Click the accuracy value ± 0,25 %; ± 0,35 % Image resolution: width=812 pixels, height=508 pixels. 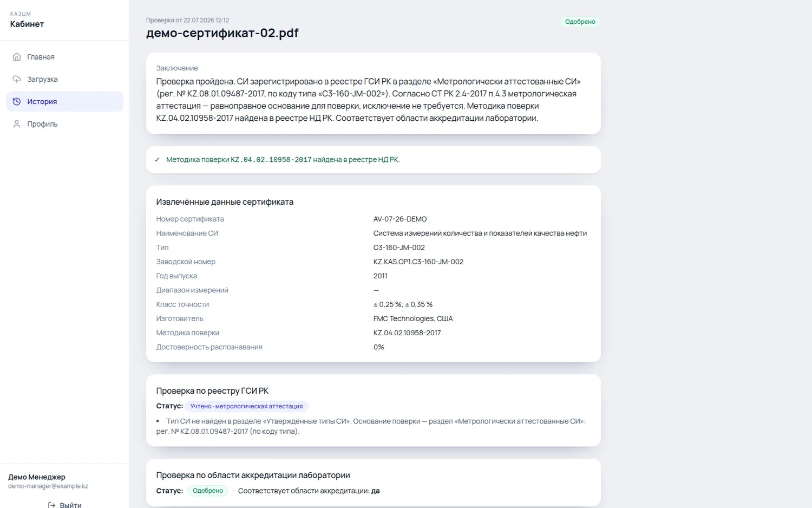point(403,304)
